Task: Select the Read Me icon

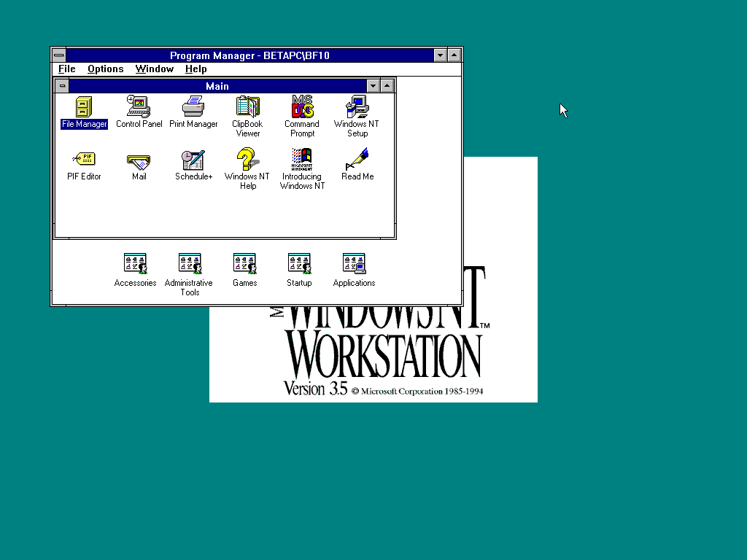Action: pyautogui.click(x=357, y=160)
